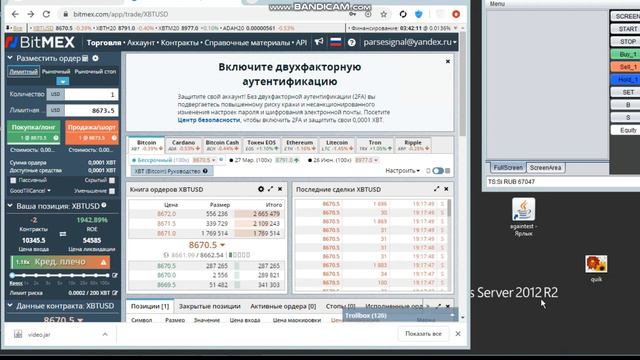Enable the Уменьшение checkbox
The image size is (640, 360).
112,191
